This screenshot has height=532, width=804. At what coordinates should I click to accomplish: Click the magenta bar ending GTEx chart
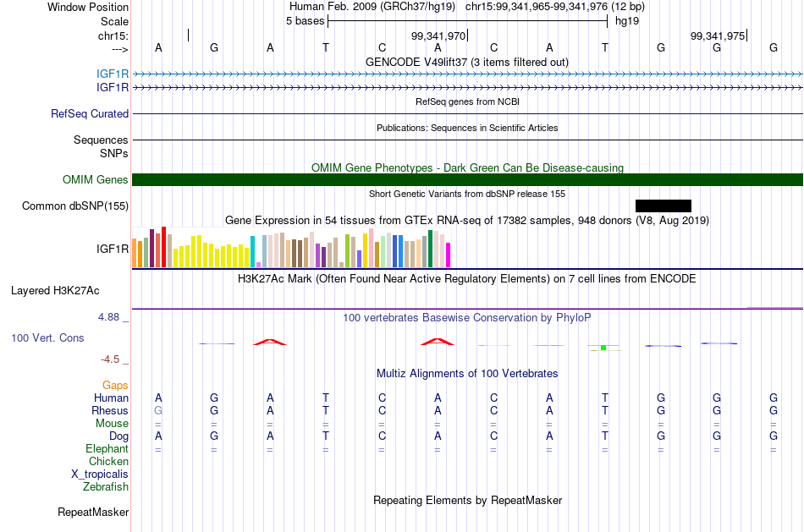449,255
